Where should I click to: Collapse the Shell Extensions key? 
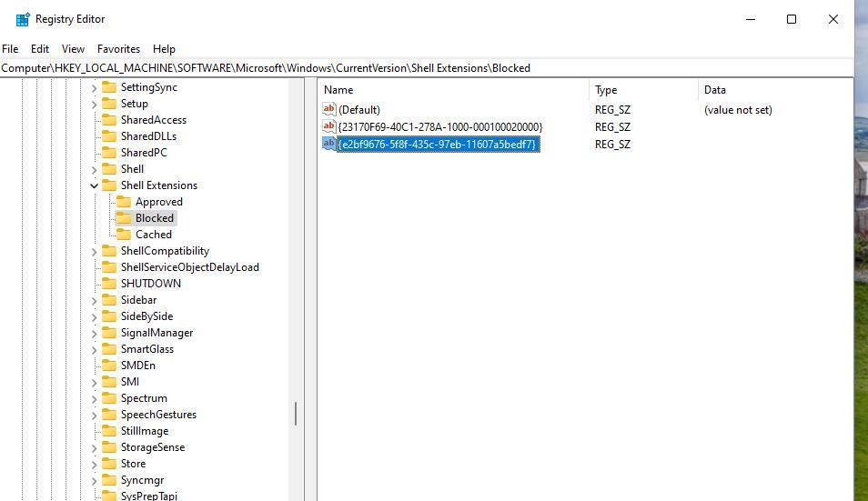coord(94,185)
